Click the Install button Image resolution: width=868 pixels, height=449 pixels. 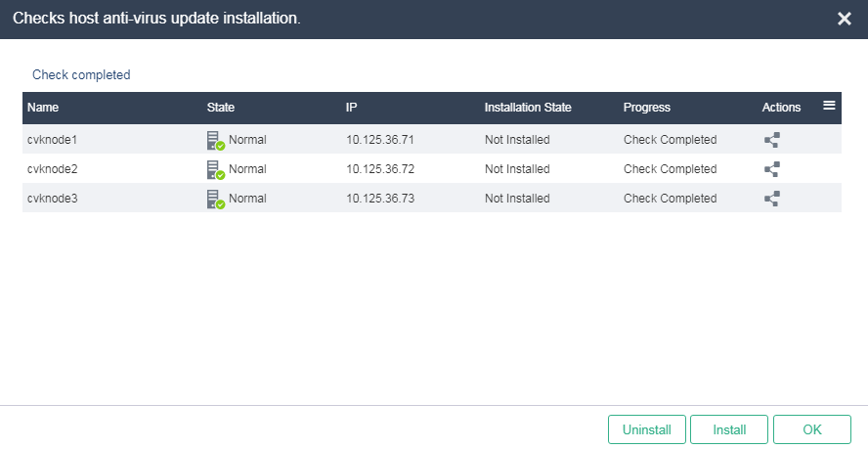(729, 429)
